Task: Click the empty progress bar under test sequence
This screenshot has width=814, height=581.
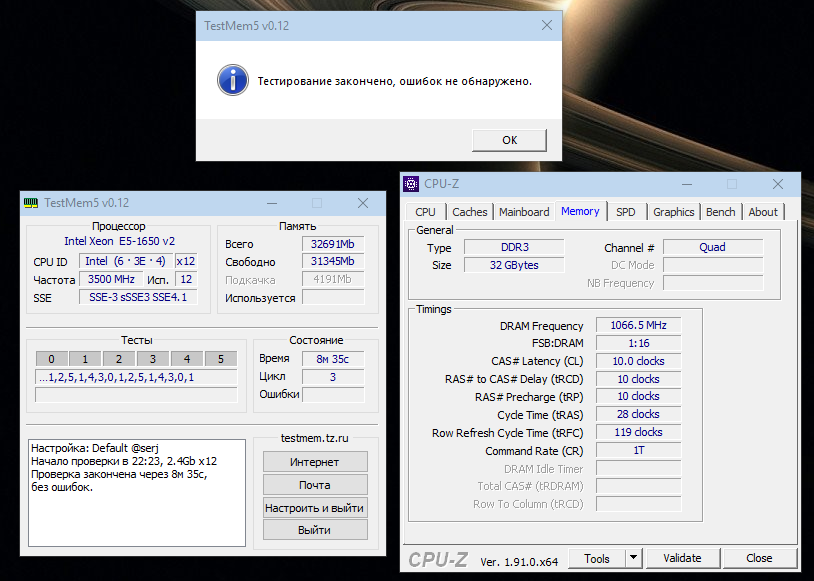Action: tap(136, 395)
